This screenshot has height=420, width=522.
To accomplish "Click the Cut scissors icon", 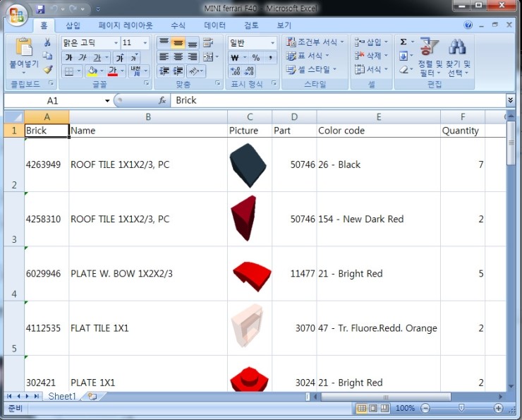I will pyautogui.click(x=47, y=42).
